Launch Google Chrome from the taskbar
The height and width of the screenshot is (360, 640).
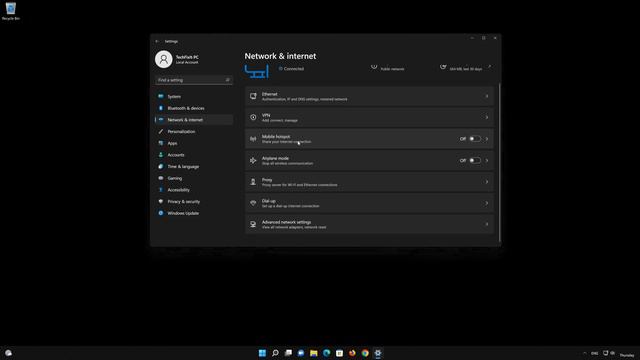tap(365, 353)
